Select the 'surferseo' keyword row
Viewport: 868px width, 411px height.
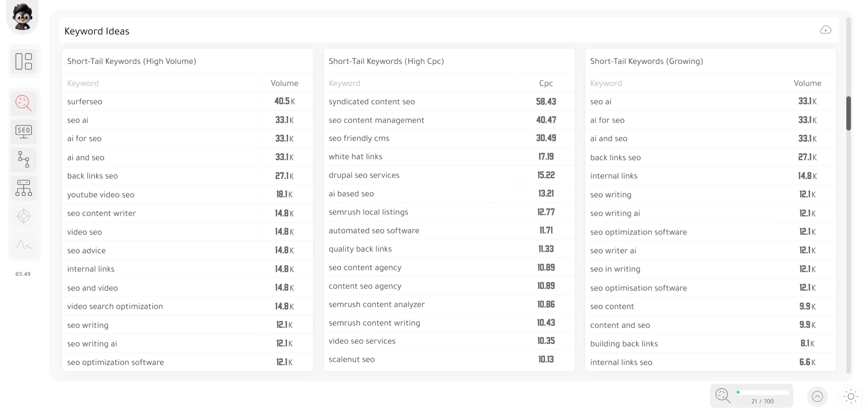point(187,101)
